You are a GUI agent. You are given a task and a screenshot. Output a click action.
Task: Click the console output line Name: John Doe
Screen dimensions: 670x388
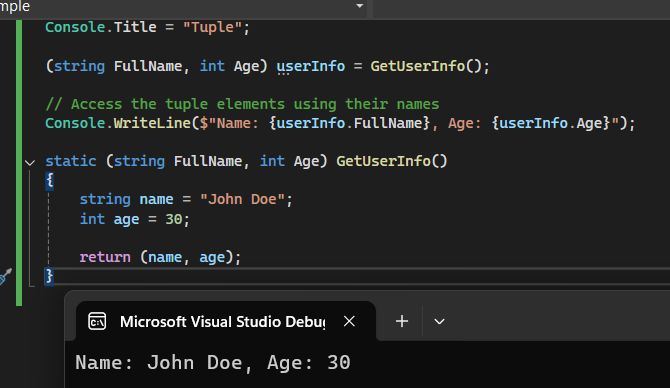point(213,362)
